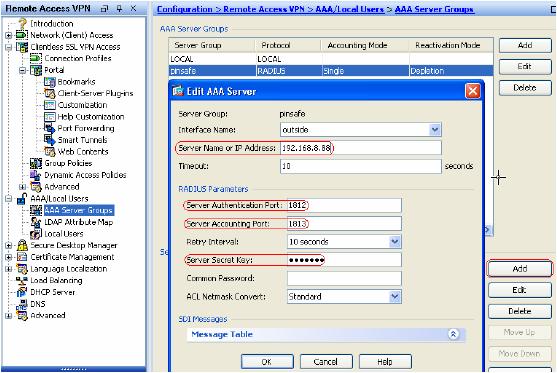557x373 pixels.
Task: Select the AAA Server Groups icon
Action: pyautogui.click(x=36, y=210)
